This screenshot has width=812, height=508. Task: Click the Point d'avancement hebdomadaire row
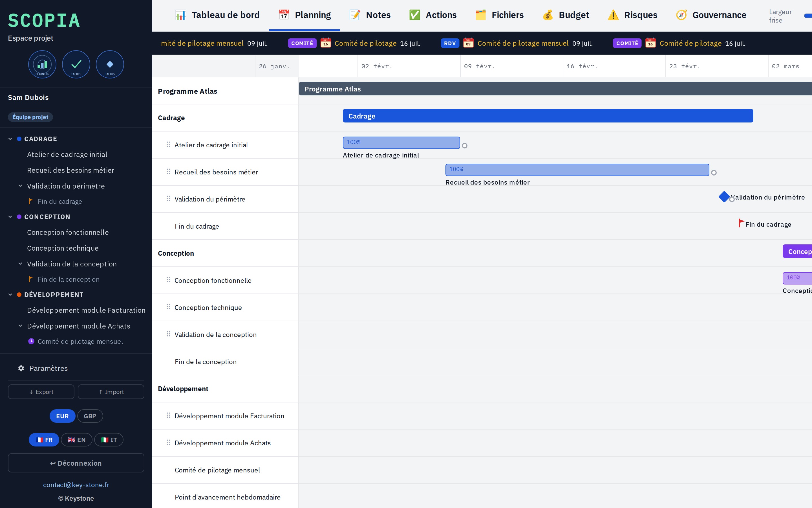click(225, 497)
